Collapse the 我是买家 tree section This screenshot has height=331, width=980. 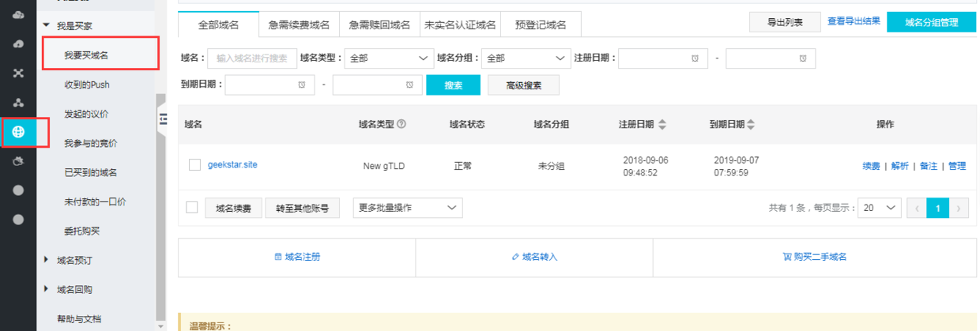47,26
